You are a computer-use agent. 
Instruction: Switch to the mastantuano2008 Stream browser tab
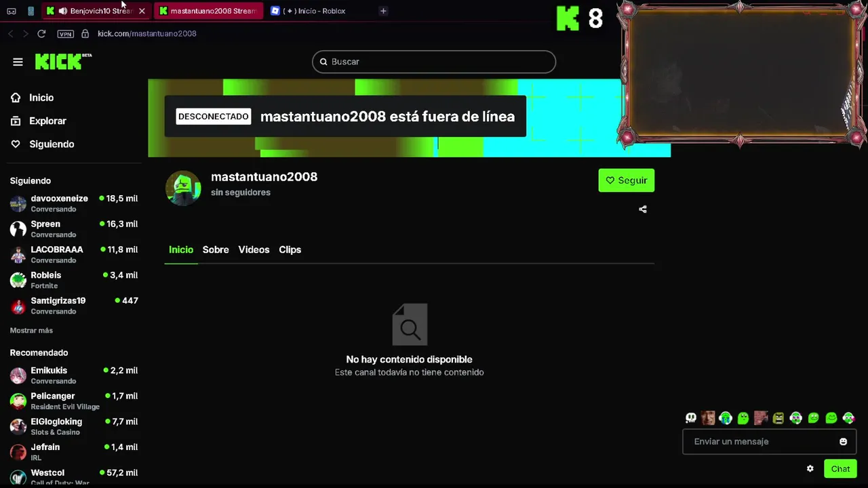click(209, 11)
